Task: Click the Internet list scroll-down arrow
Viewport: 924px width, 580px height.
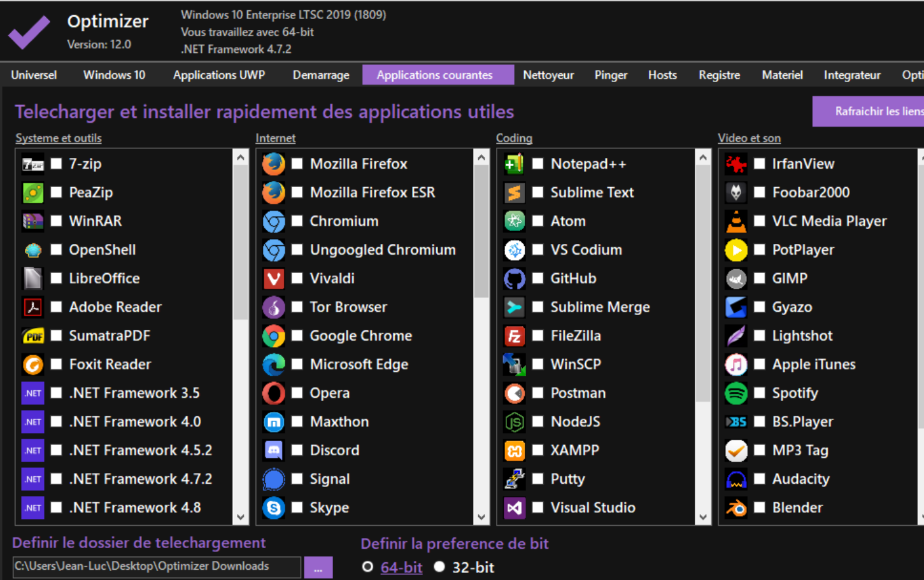Action: pyautogui.click(x=481, y=517)
